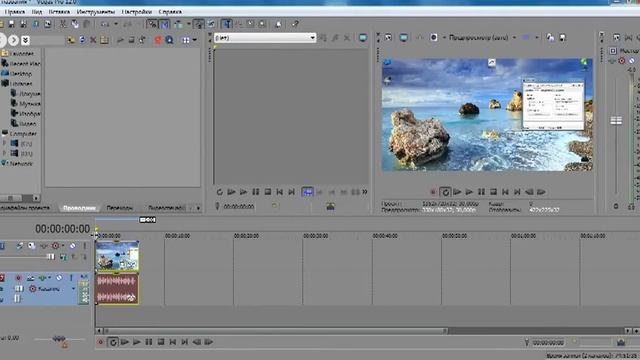Open the Overlays dropdown arrow in preview

537,38
